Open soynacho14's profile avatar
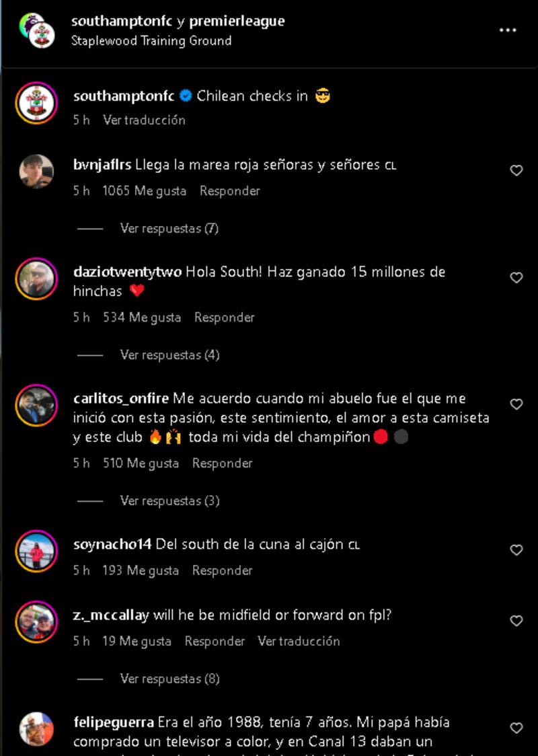 click(x=36, y=551)
